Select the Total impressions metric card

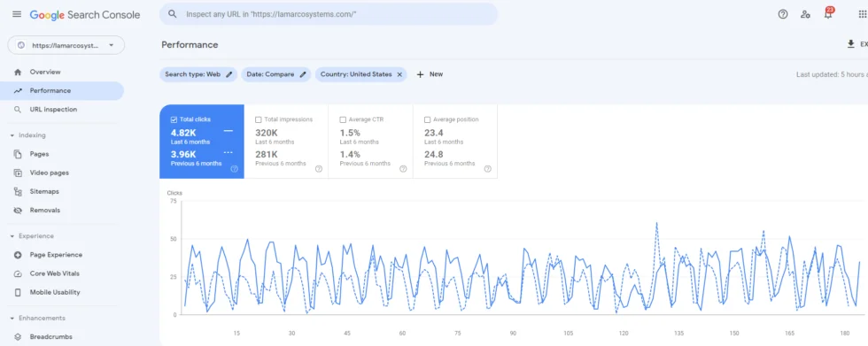[x=286, y=142]
